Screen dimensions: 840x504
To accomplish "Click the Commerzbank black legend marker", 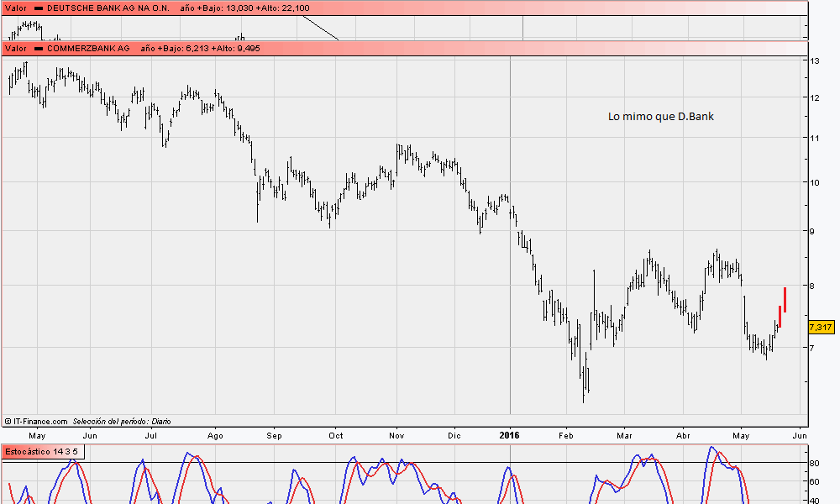I will tap(38, 49).
